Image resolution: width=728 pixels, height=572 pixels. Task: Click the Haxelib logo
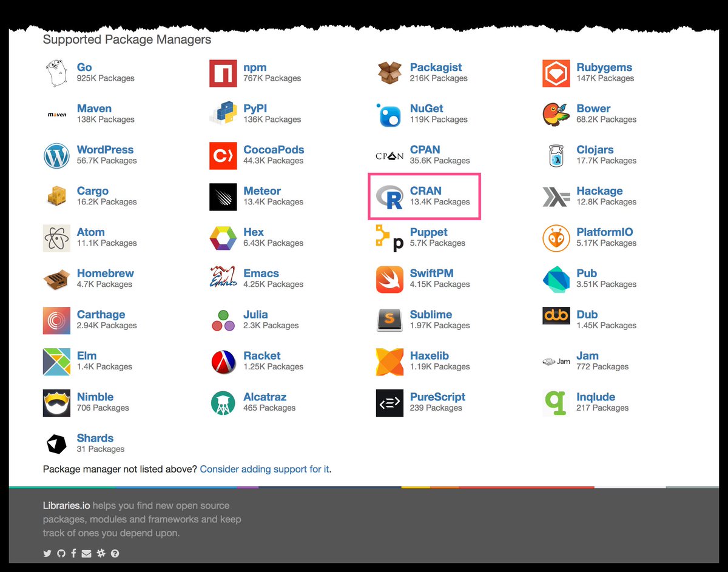[x=389, y=362]
